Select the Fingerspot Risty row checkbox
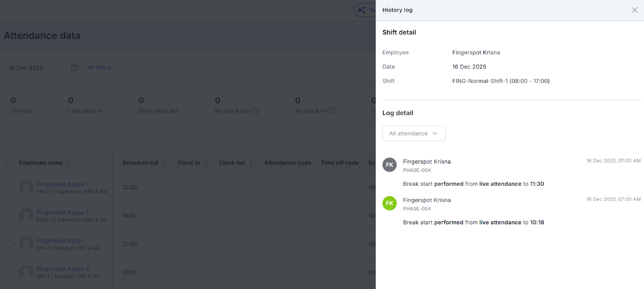 pyautogui.click(x=11, y=244)
